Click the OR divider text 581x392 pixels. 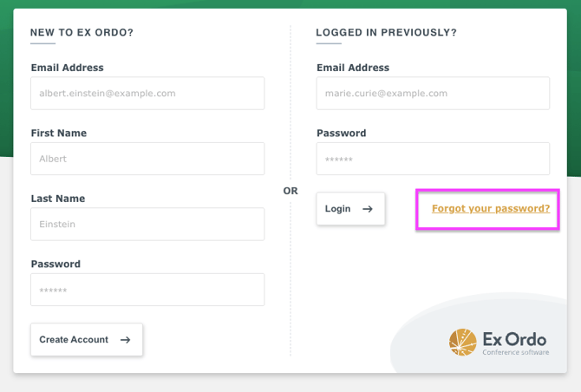tap(290, 191)
